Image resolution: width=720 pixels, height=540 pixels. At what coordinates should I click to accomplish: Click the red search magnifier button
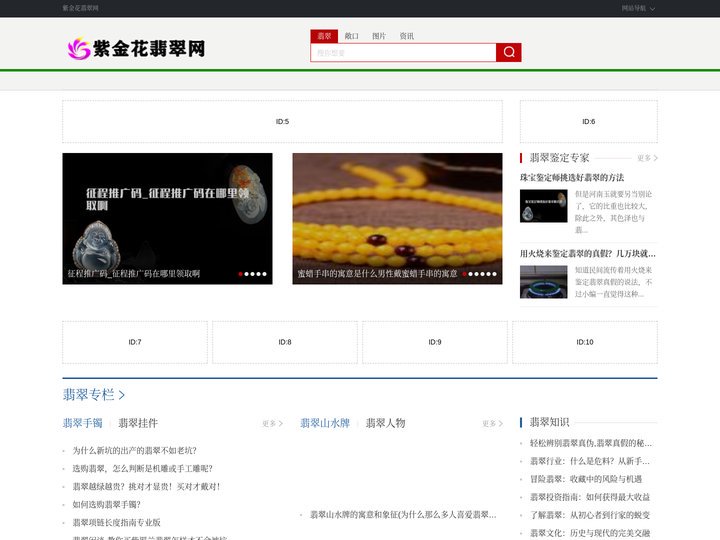[x=508, y=52]
